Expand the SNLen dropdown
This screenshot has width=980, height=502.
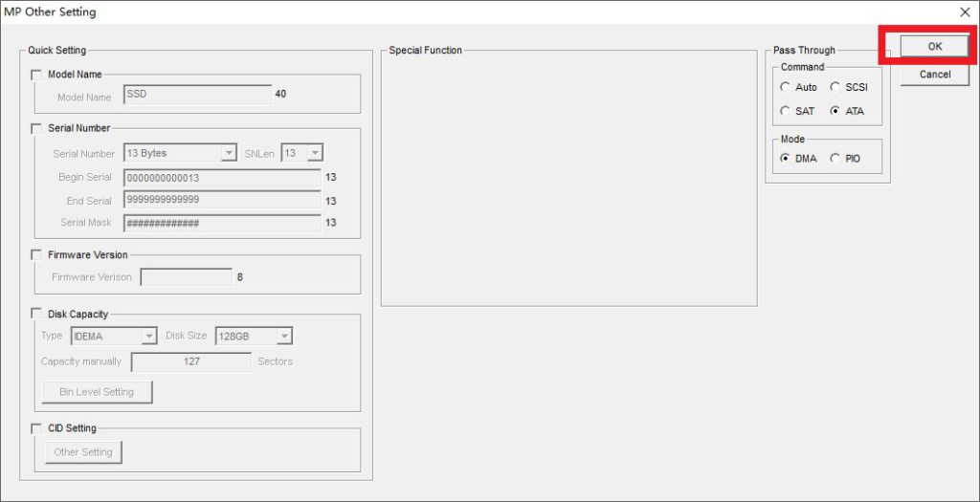tap(314, 153)
